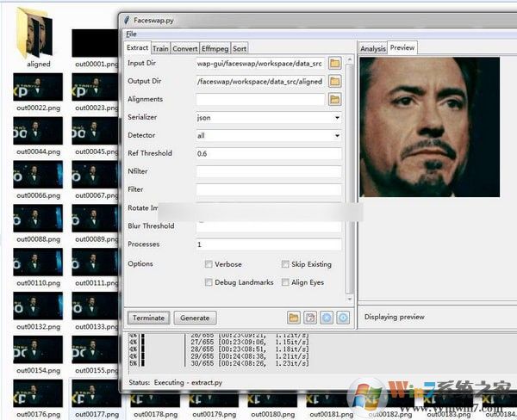Open the Alignments file browse icon
The width and height of the screenshot is (517, 420).
click(x=334, y=100)
